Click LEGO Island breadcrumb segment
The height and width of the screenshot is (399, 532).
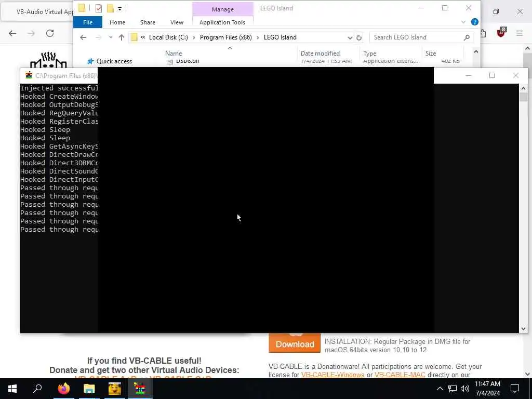(280, 37)
